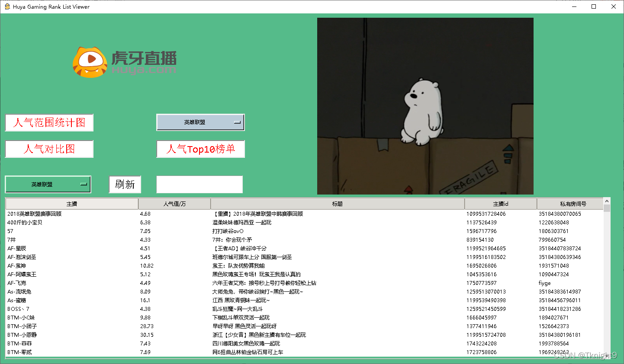
Task: Select row AF-飞克
Action: coord(304,283)
